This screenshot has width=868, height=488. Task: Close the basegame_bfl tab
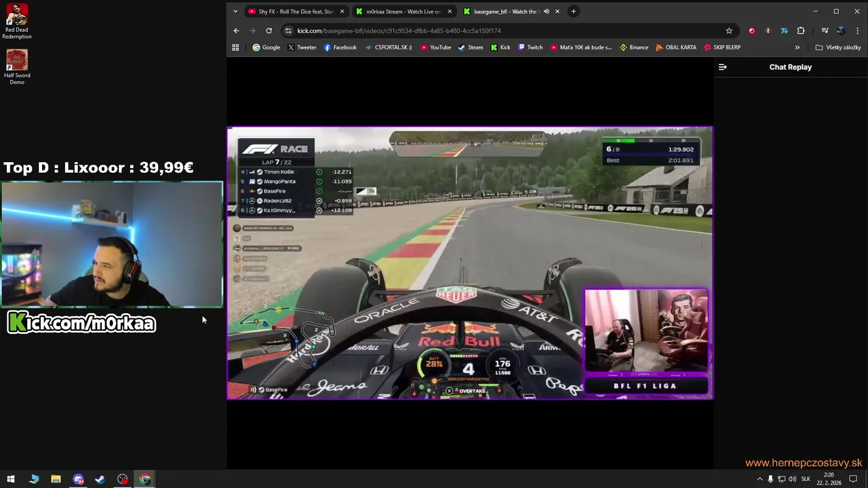click(557, 12)
